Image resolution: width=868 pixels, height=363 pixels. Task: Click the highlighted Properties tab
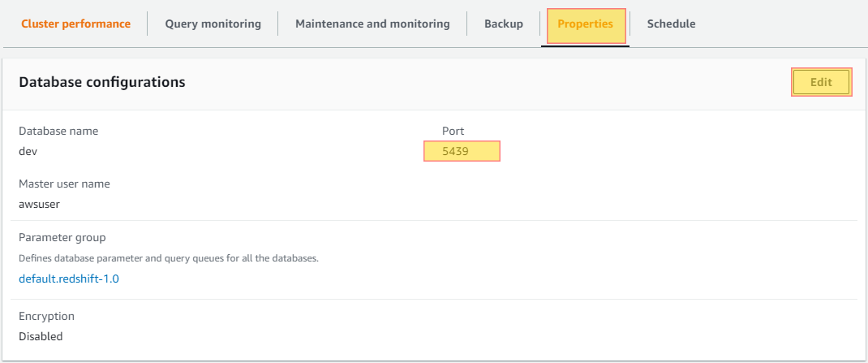click(x=587, y=25)
